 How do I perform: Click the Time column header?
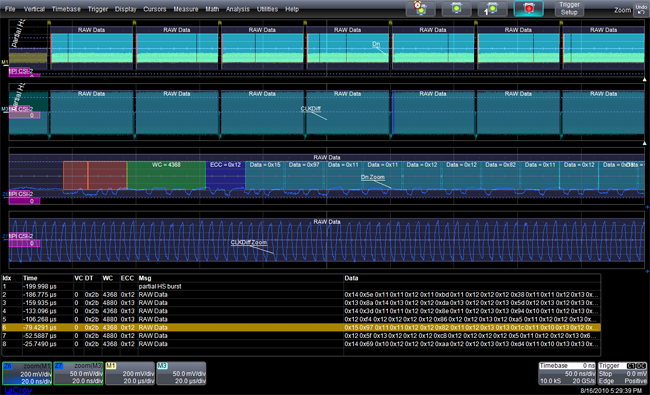30,278
